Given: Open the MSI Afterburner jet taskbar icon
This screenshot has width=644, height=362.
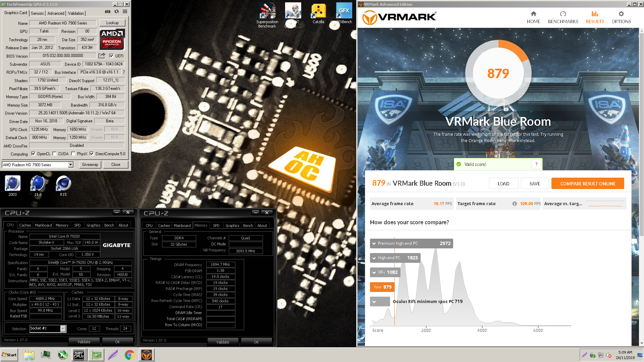Looking at the screenshot, I should [62, 355].
